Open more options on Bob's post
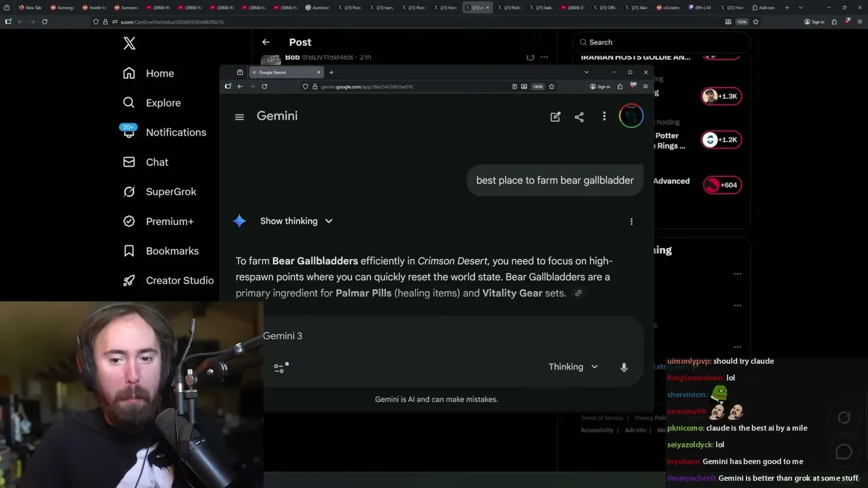The height and width of the screenshot is (488, 868). pyautogui.click(x=544, y=58)
